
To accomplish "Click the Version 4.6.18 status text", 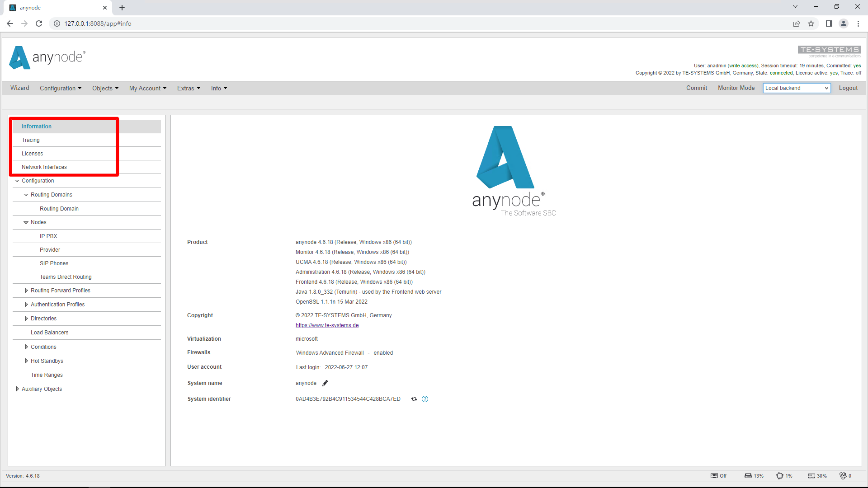I will click(x=23, y=476).
